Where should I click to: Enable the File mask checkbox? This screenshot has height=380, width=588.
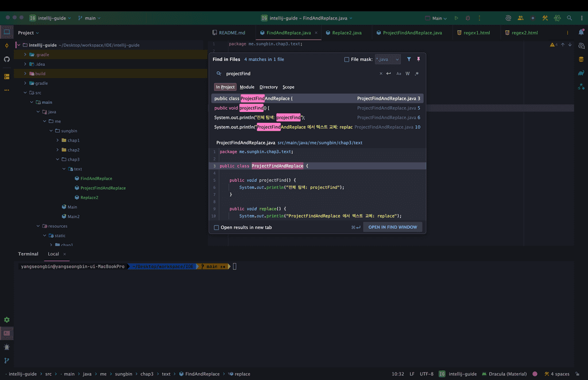pyautogui.click(x=347, y=60)
